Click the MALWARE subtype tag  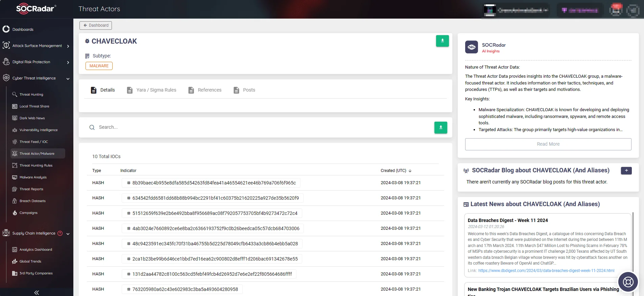point(99,66)
